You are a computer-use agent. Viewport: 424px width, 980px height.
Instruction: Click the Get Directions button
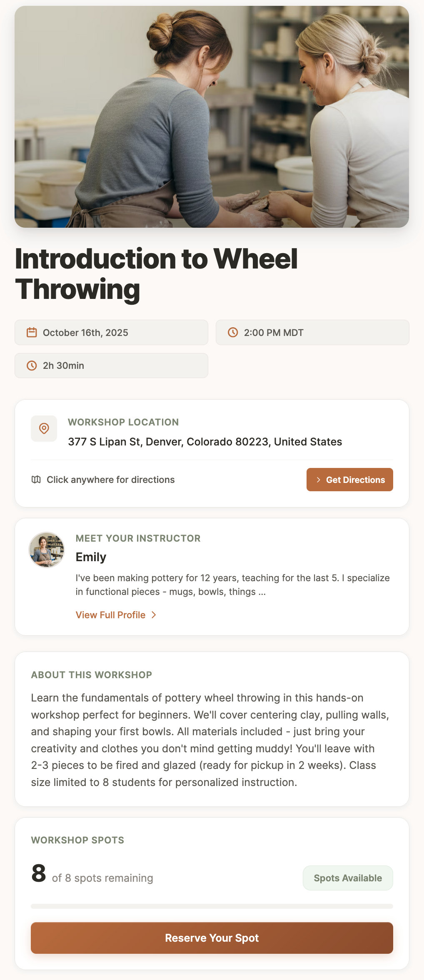click(x=349, y=480)
